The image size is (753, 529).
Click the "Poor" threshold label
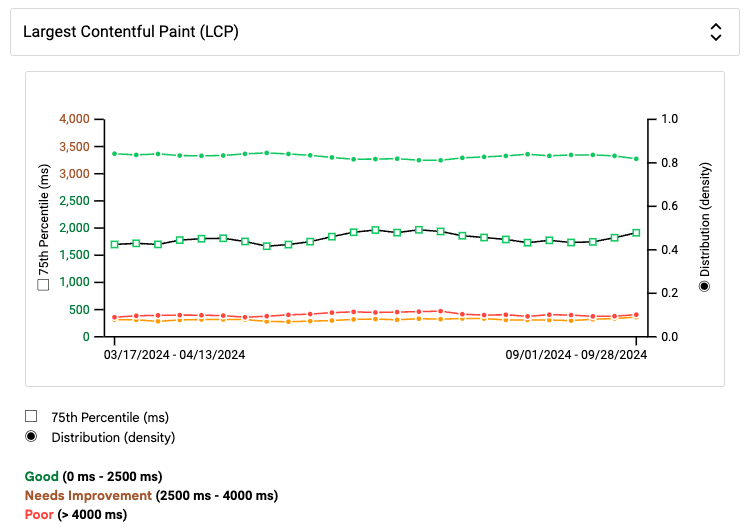(x=39, y=515)
